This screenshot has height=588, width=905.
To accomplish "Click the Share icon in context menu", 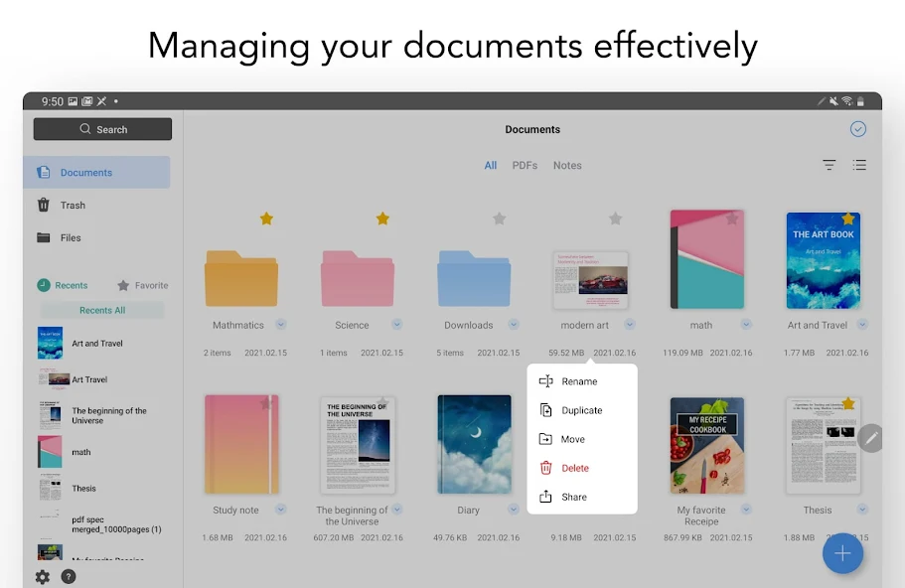I will coord(545,497).
